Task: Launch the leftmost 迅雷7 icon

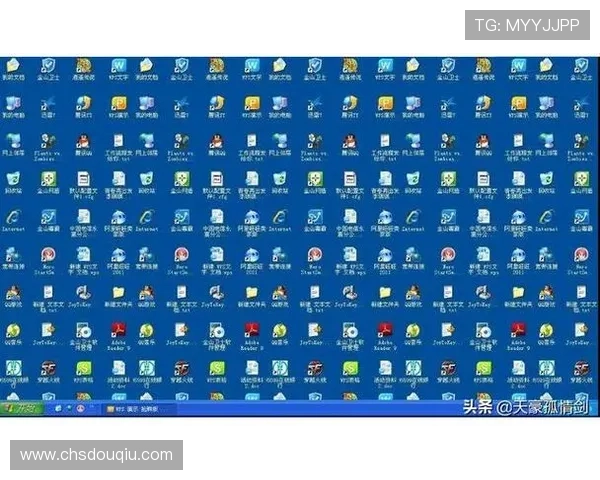Action: pos(48,105)
